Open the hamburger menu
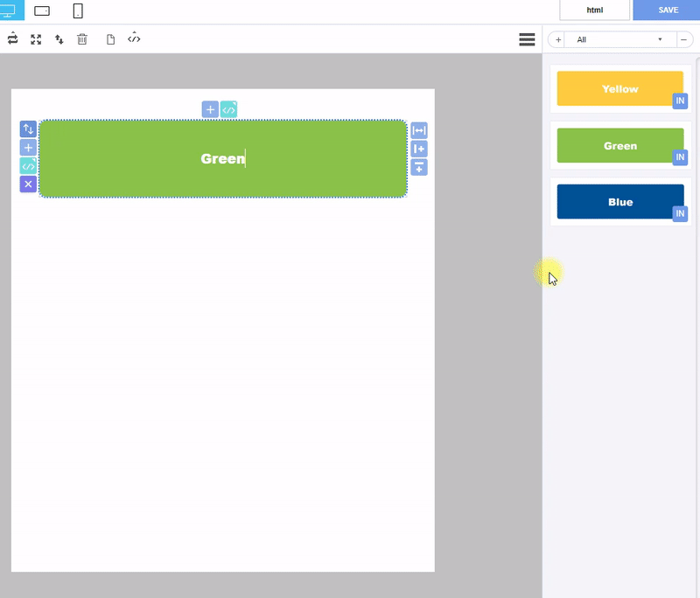The width and height of the screenshot is (700, 598). 527,39
